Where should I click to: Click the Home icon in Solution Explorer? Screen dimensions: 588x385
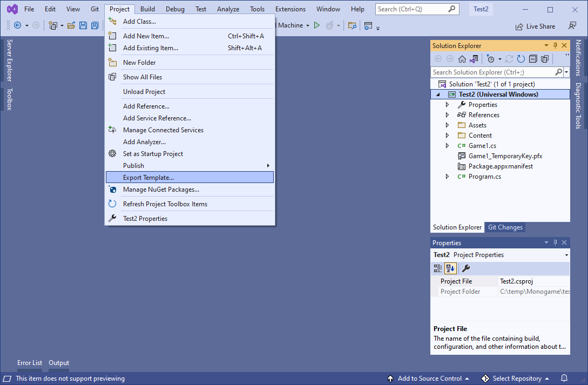pos(462,59)
